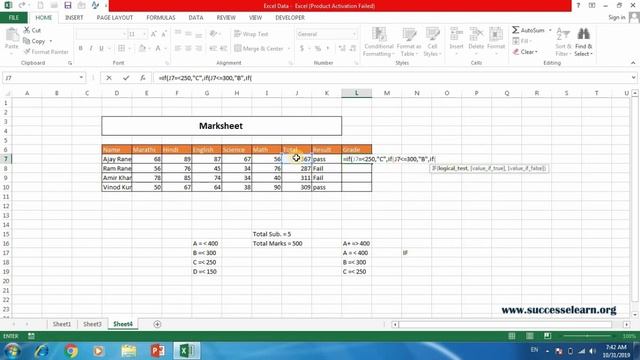Click Merge & Center button

[259, 49]
